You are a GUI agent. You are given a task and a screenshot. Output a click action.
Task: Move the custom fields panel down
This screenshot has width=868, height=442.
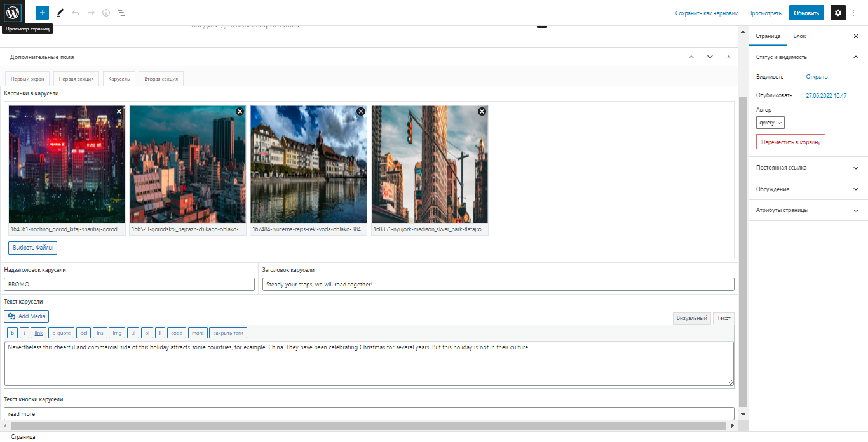(x=710, y=57)
